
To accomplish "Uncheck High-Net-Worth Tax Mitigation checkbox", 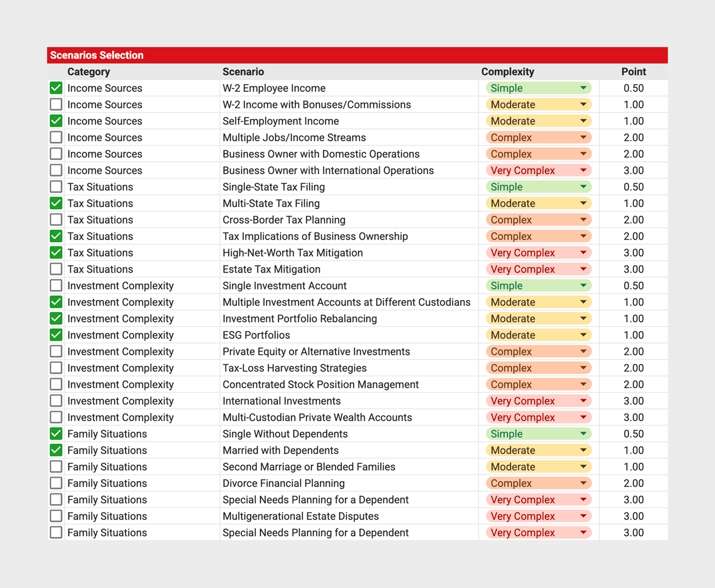I will coord(56,253).
